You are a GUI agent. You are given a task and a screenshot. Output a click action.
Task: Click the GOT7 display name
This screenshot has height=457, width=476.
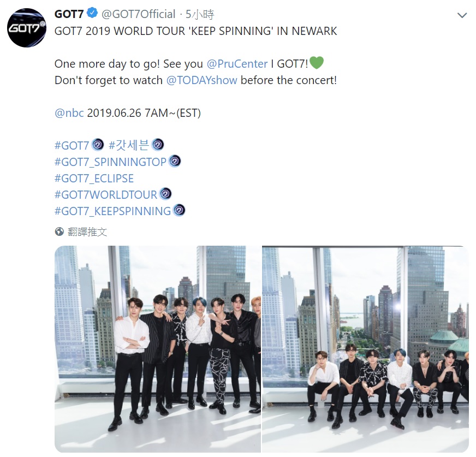click(69, 14)
